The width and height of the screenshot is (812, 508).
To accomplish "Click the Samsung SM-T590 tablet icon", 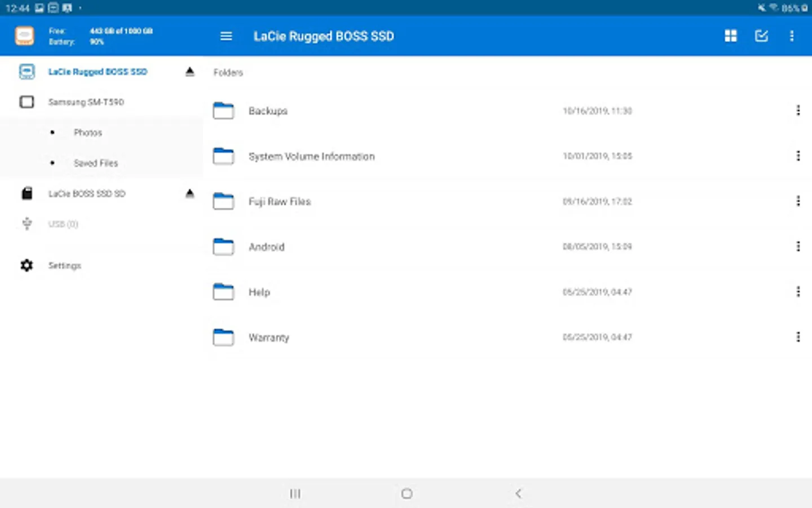I will point(27,102).
